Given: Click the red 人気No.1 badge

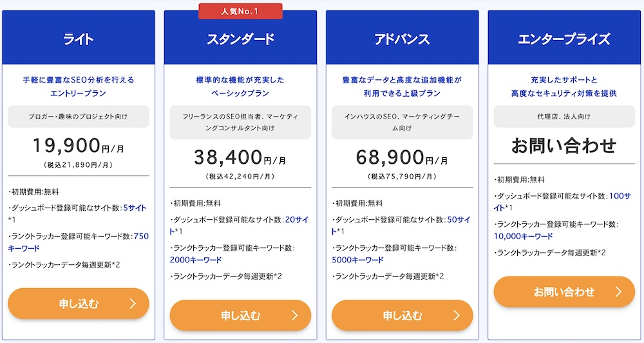Looking at the screenshot, I should point(240,11).
